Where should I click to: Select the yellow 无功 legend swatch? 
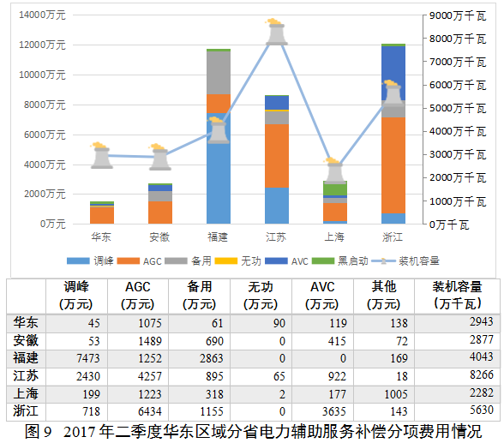(226, 260)
